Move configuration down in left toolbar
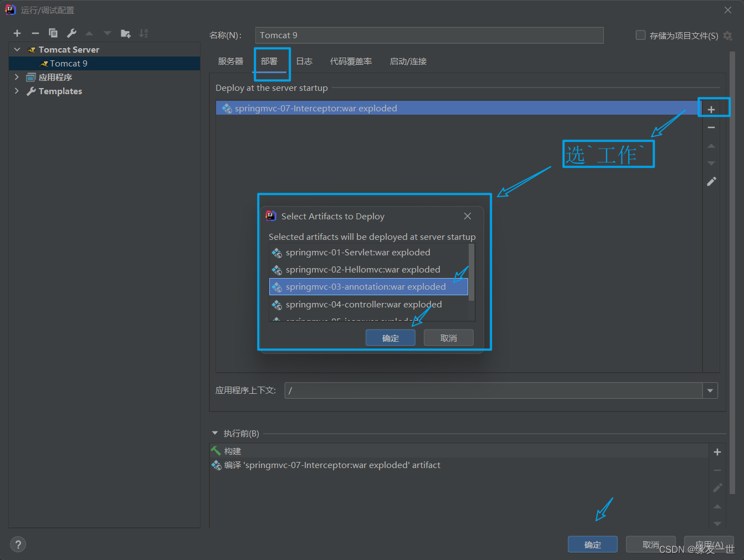The width and height of the screenshot is (744, 560). 107,33
